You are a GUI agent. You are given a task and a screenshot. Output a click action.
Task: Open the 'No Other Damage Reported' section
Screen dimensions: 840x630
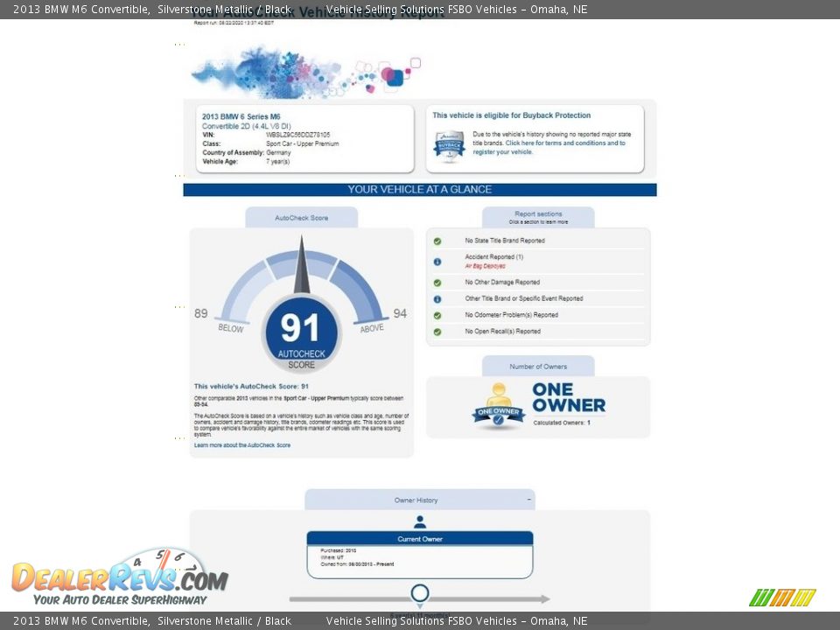[x=502, y=283]
